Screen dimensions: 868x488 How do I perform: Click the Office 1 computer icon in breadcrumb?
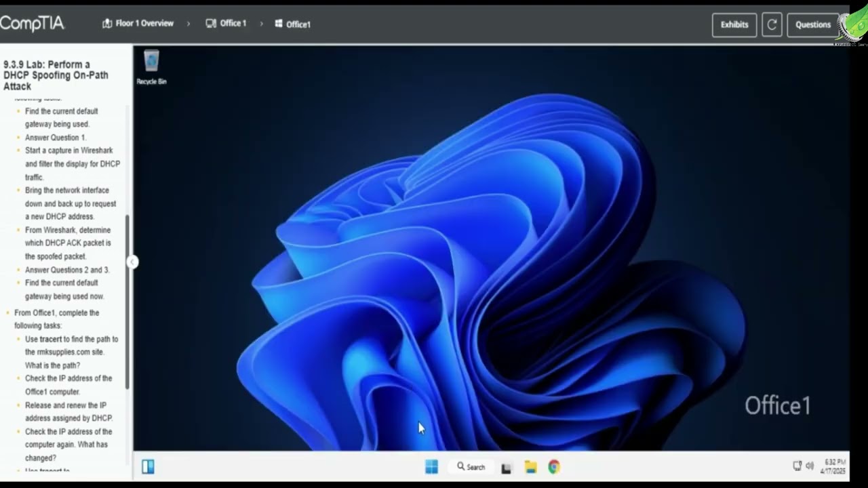coord(211,24)
